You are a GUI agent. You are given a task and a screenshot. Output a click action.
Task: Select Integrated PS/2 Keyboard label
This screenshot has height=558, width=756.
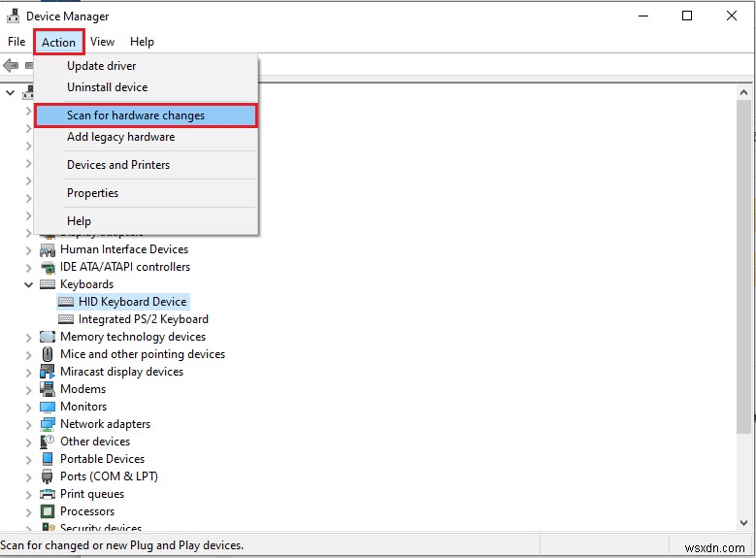144,319
